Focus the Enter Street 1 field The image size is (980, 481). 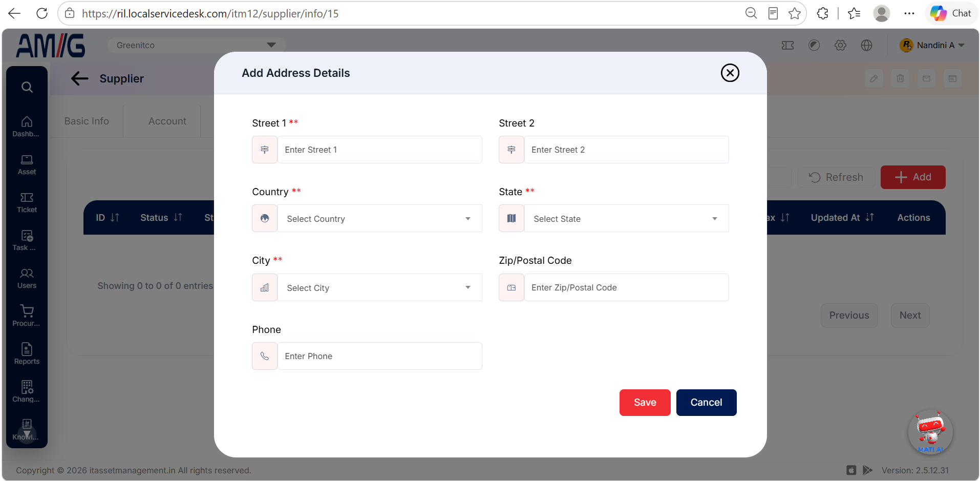point(379,150)
